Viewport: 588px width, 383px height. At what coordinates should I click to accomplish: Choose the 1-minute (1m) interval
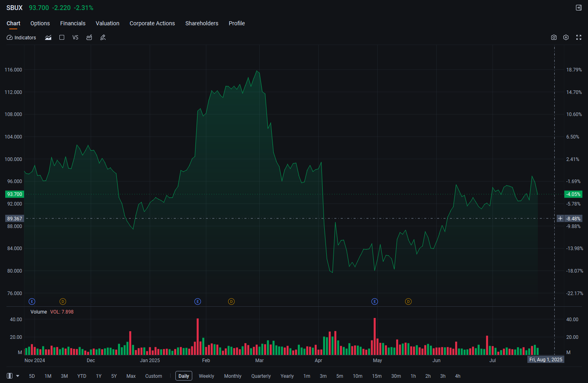tap(307, 376)
